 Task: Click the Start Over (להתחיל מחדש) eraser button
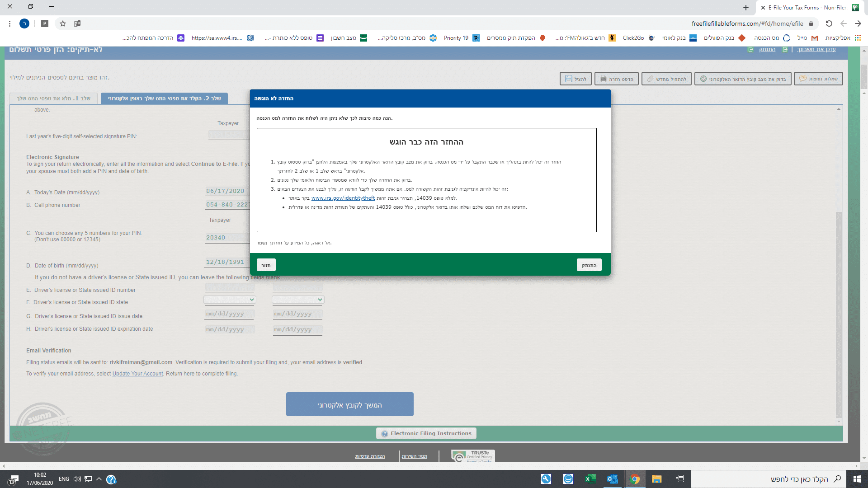[666, 79]
